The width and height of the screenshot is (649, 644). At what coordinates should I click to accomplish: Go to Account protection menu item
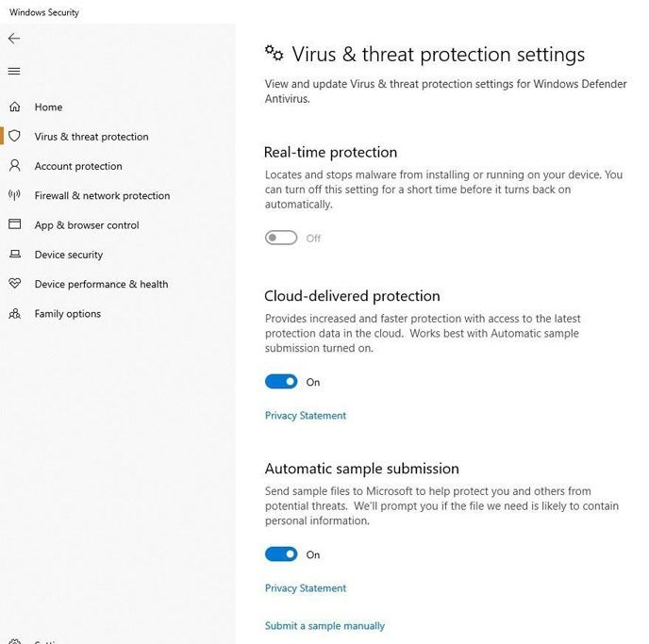click(78, 166)
